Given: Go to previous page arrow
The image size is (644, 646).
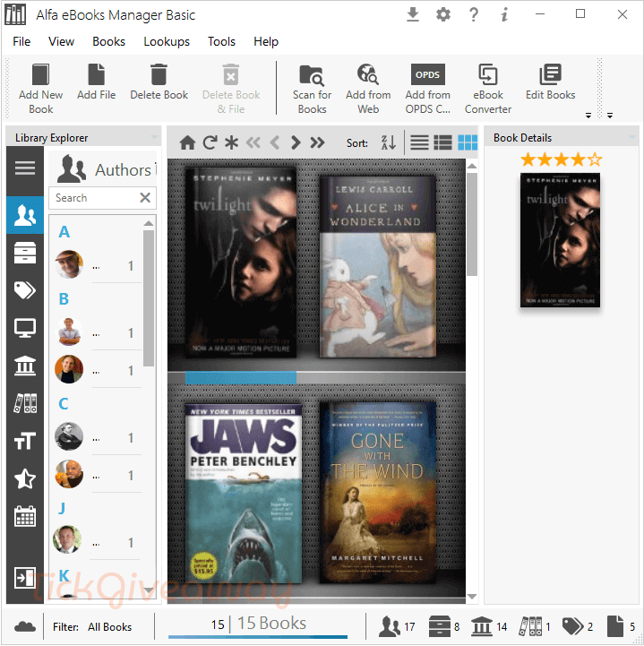Looking at the screenshot, I should (275, 143).
